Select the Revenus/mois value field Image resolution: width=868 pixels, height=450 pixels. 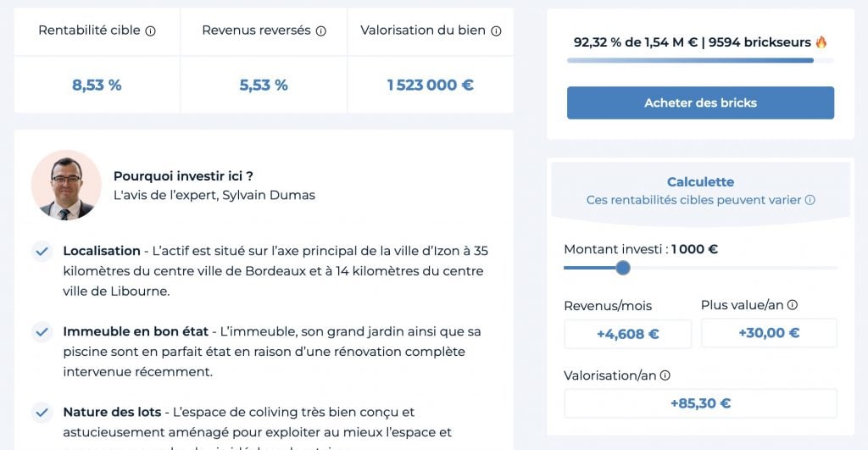[628, 334]
